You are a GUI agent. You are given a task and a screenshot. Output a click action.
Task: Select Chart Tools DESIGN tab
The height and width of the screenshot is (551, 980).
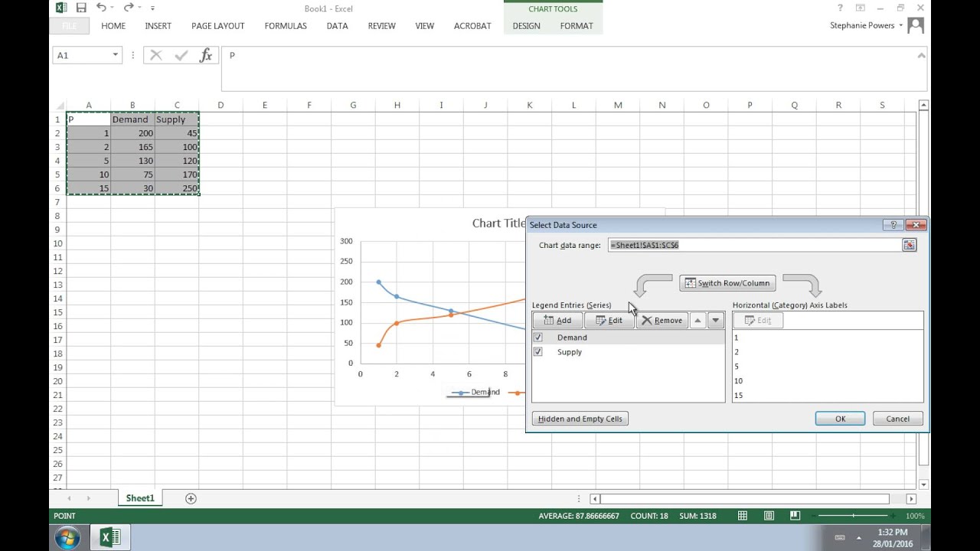(526, 26)
